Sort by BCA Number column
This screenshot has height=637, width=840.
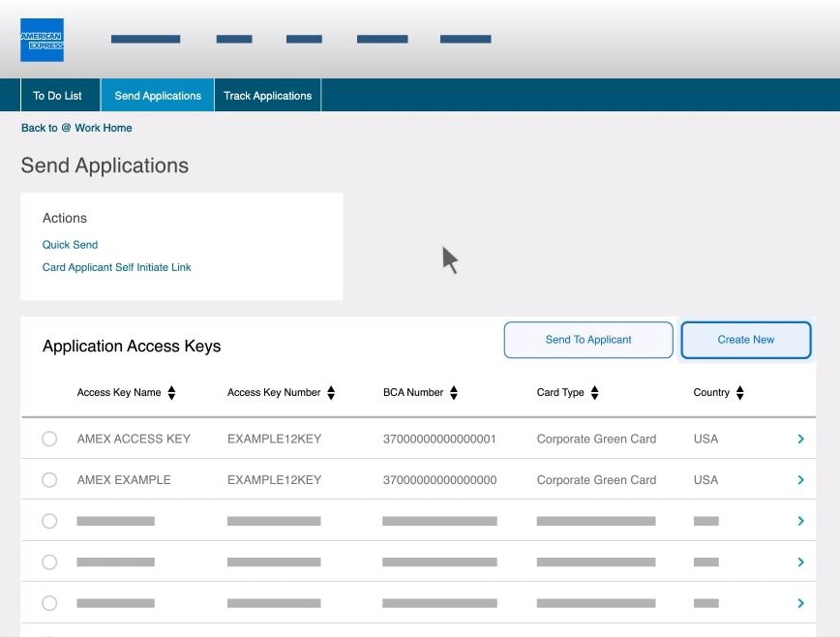point(454,393)
